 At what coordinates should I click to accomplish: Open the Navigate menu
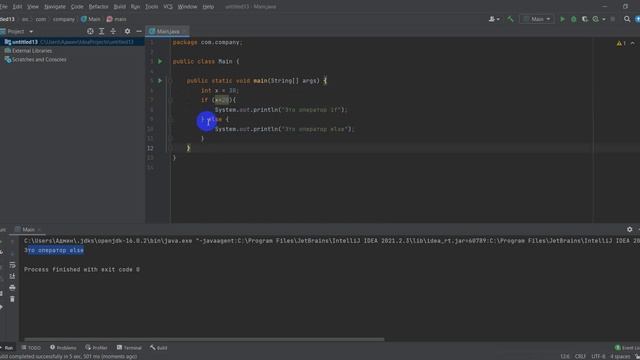pyautogui.click(x=55, y=7)
